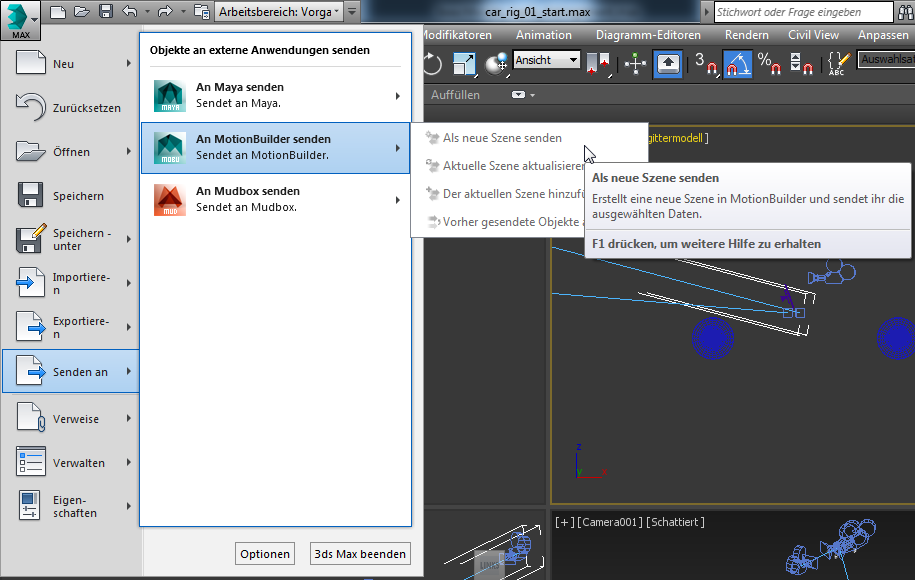
Task: Click the Optionen button
Action: 265,554
